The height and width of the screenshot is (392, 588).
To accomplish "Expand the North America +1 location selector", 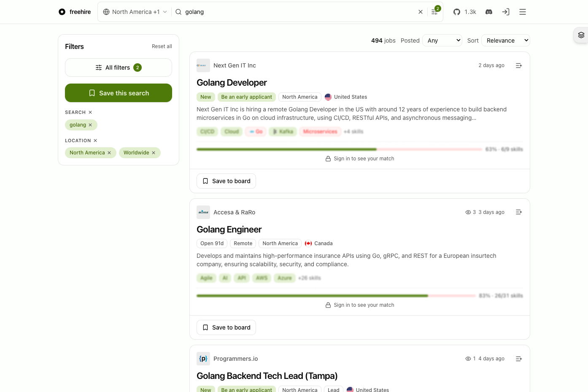I will pyautogui.click(x=135, y=12).
